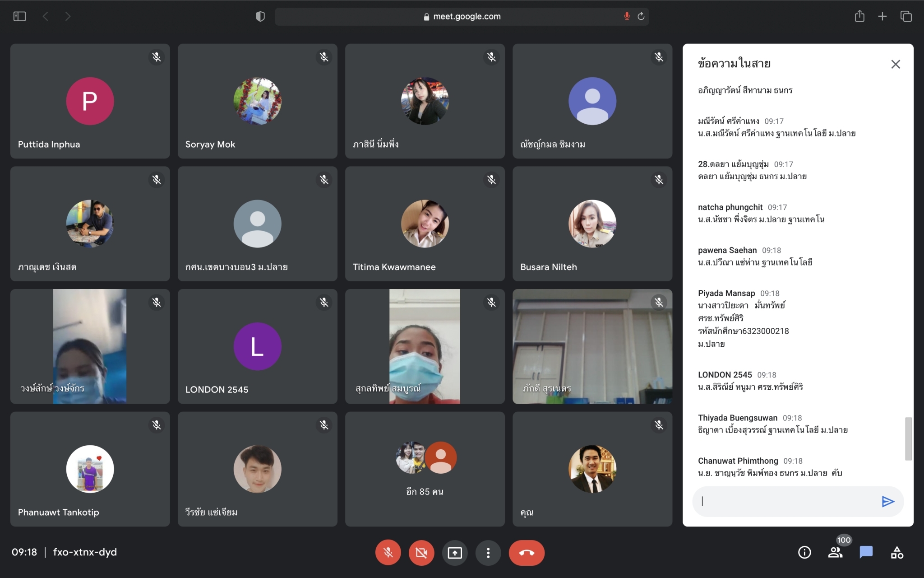This screenshot has height=578, width=924.
Task: Open the activities icon
Action: coord(897,552)
